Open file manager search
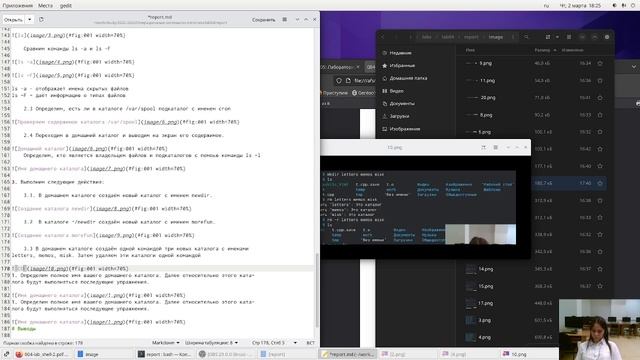This screenshot has height=360, width=640. [527, 37]
